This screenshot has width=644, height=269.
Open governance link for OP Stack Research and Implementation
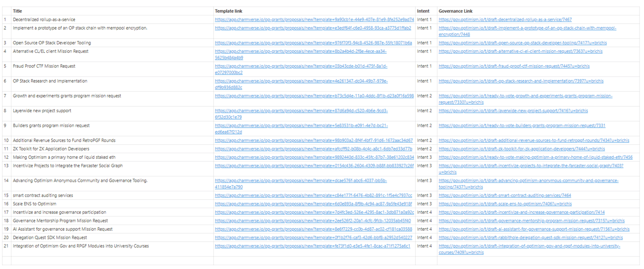[521, 81]
